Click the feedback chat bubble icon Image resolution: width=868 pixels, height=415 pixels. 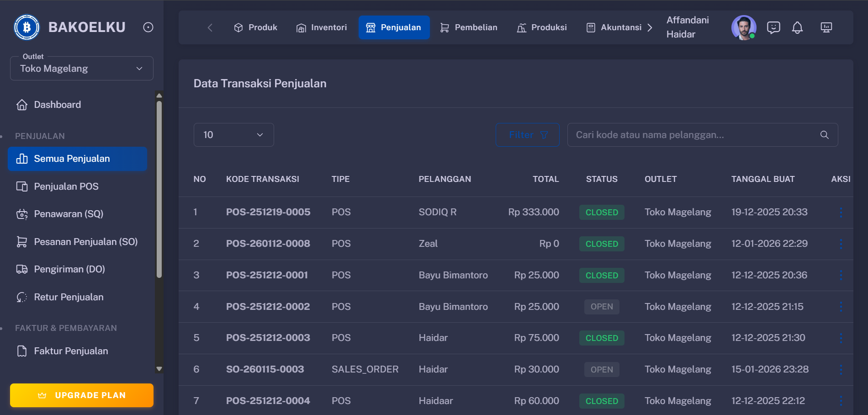click(773, 27)
